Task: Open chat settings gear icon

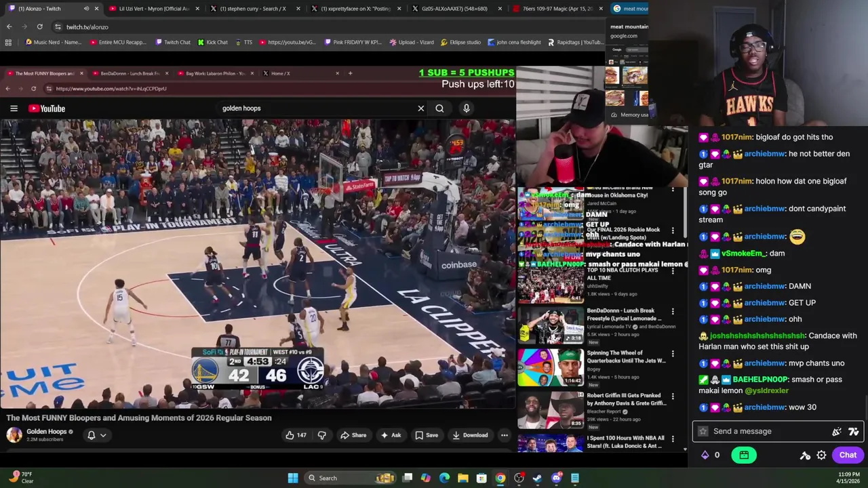Action: pos(821,455)
